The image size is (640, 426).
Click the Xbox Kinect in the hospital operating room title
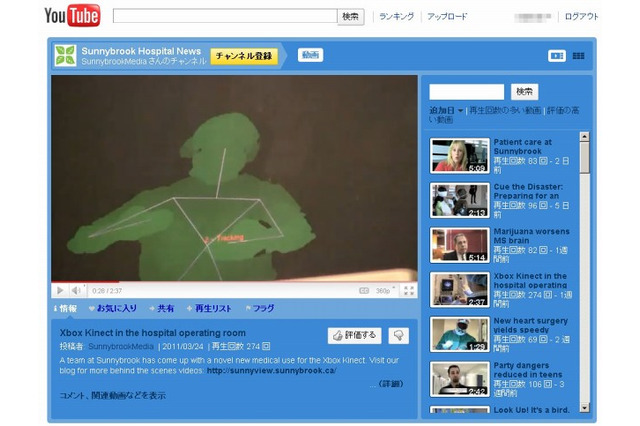click(153, 333)
